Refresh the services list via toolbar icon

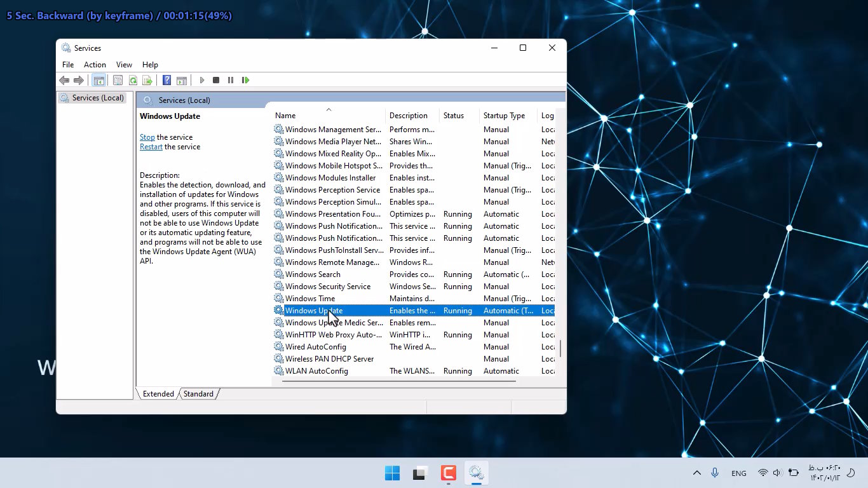[x=133, y=80]
